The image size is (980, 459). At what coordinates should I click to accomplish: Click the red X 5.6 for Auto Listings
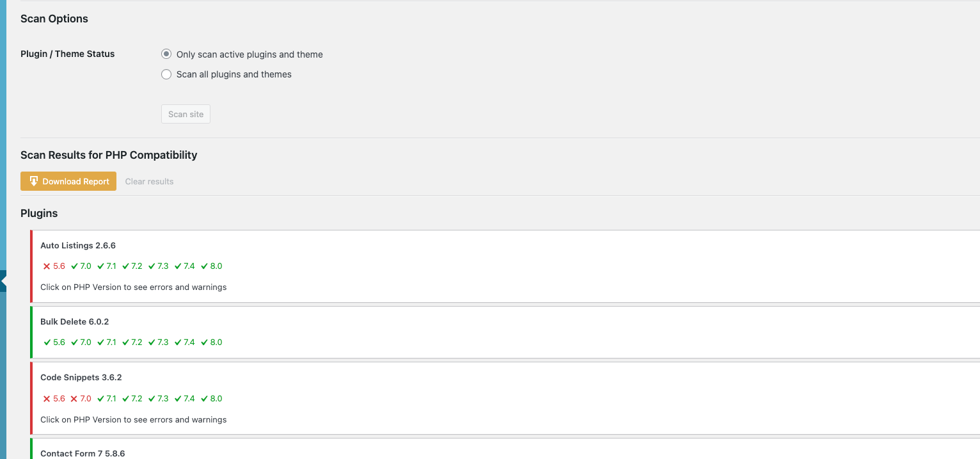tap(54, 266)
